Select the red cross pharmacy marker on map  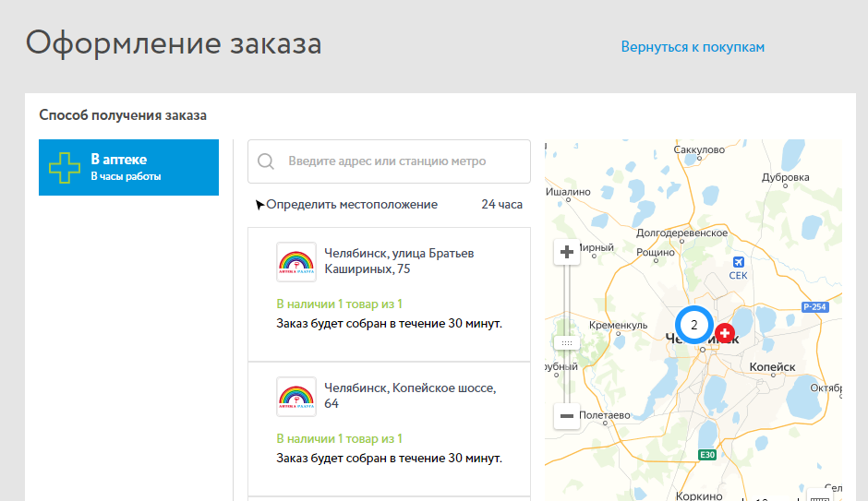(x=725, y=331)
